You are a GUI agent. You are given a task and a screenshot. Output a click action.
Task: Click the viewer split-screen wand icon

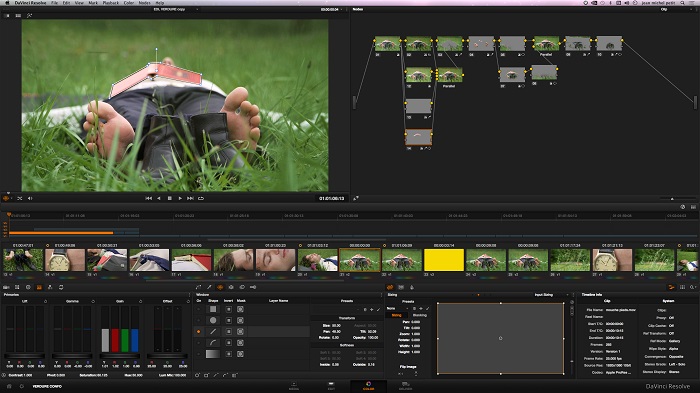pyautogui.click(x=29, y=16)
